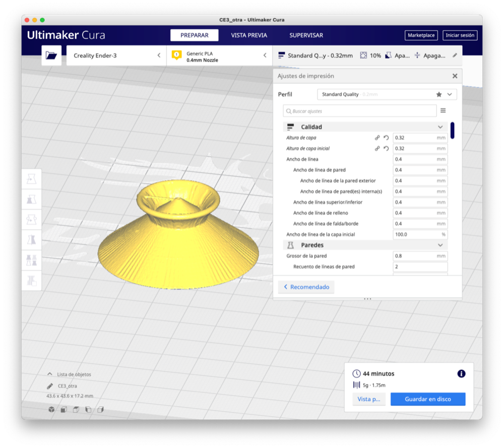The height and width of the screenshot is (448, 504).
Task: Click the support Apa... icon
Action: [388, 55]
